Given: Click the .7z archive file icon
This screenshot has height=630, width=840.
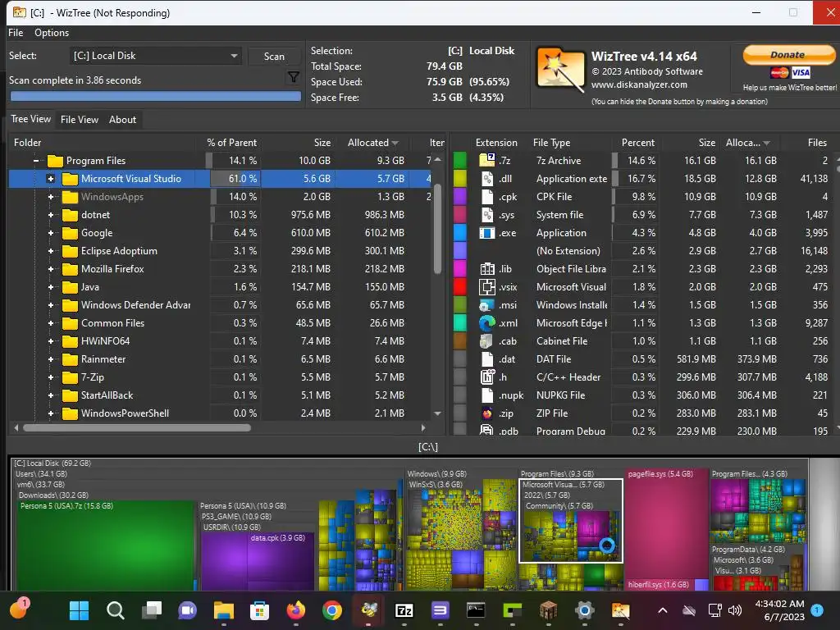Looking at the screenshot, I should [487, 160].
